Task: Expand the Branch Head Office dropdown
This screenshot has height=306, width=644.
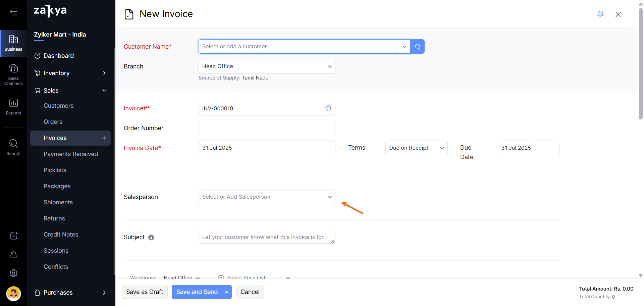Action: point(267,66)
